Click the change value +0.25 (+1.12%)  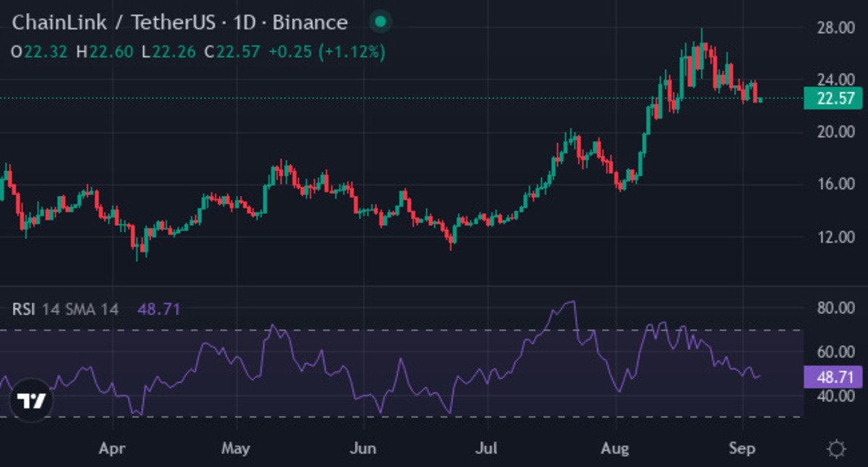[327, 52]
